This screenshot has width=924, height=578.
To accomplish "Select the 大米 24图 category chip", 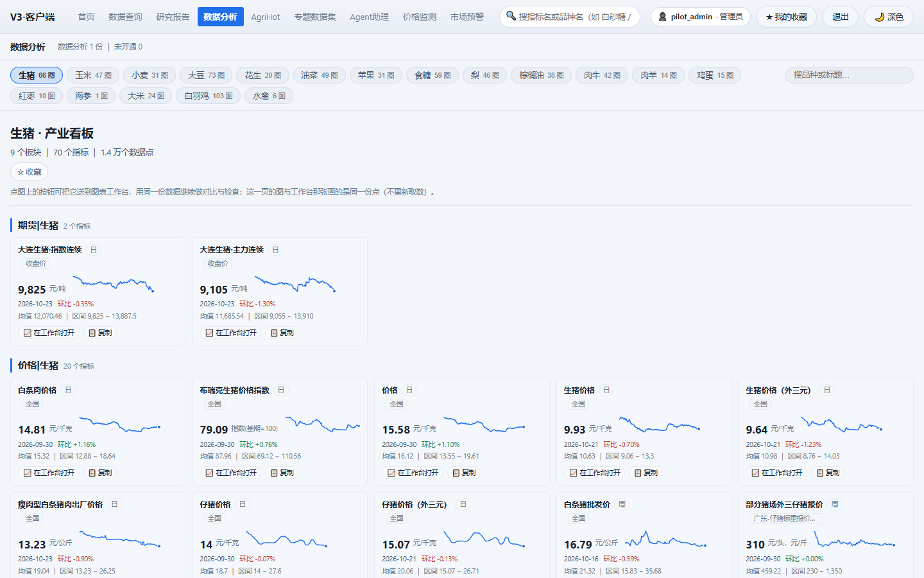I will click(146, 96).
